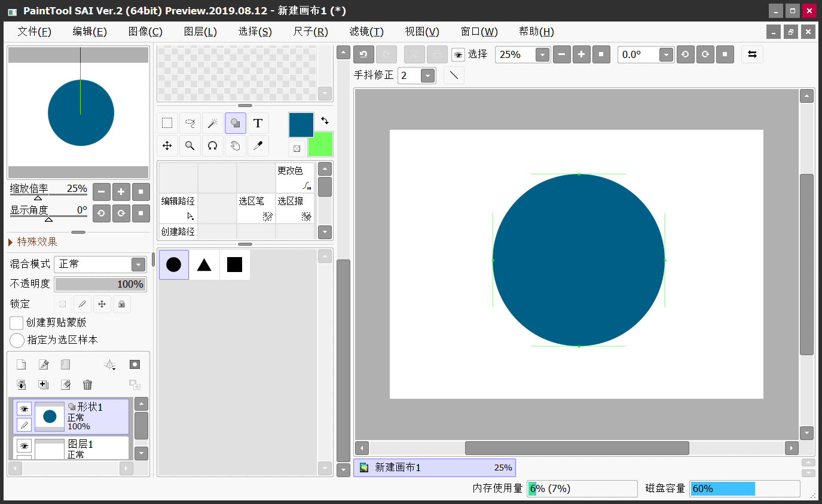The image size is (822, 504).
Task: Click the clear layer eraser icon
Action: [x=66, y=384]
